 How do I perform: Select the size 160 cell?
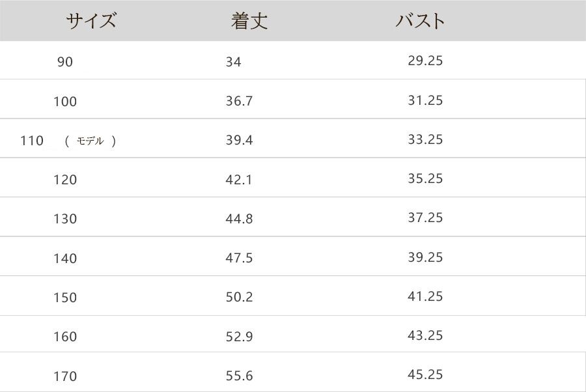coord(65,337)
